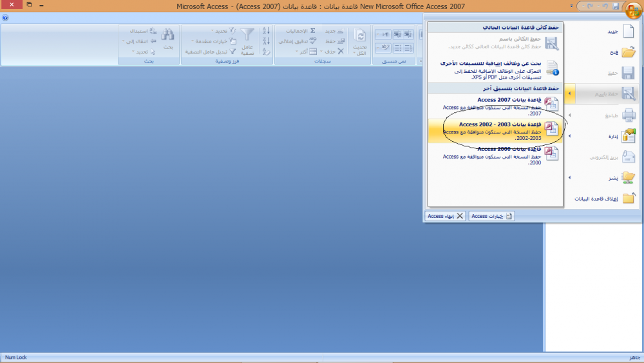Save as Access 2002 - 2003 database
Screen dimensions: 644x363
coord(495,131)
